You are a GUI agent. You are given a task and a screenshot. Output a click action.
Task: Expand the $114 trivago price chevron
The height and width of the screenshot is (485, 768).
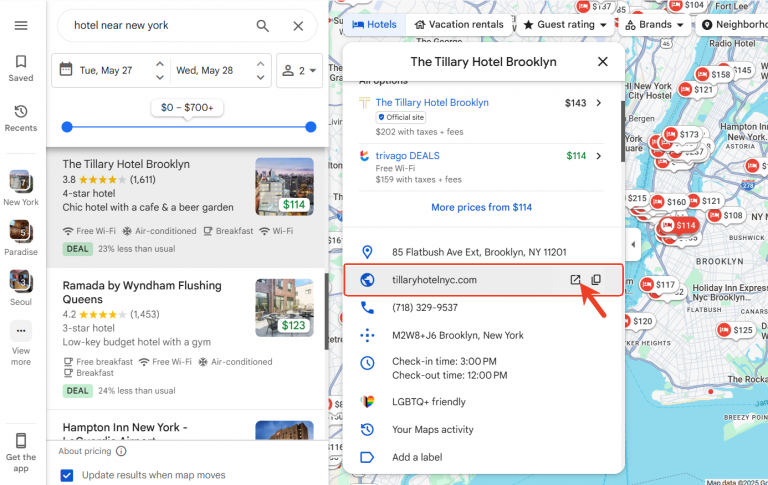(x=599, y=156)
